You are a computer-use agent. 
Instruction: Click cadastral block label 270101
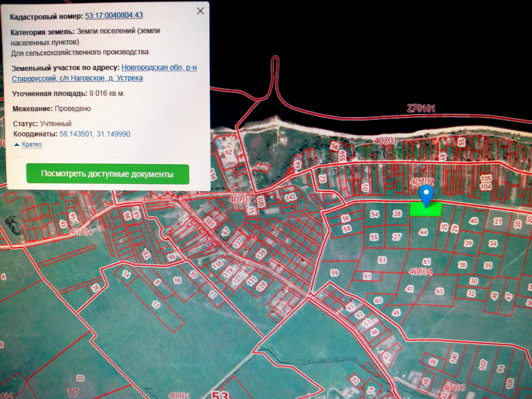(x=421, y=108)
